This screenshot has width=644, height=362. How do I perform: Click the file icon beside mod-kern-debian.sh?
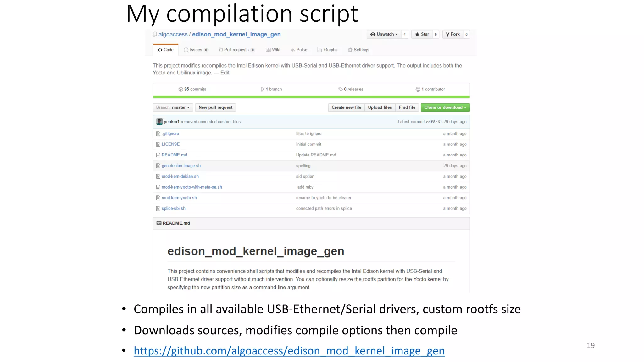point(158,177)
